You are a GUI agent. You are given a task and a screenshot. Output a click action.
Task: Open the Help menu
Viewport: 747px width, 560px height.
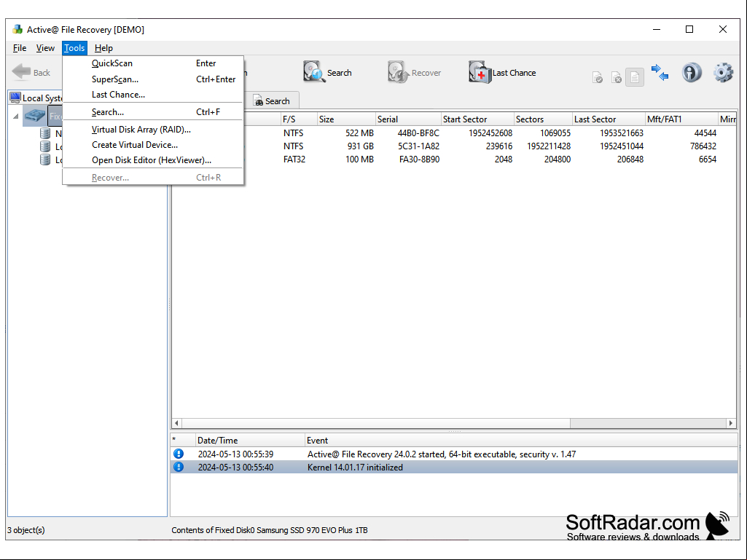103,48
